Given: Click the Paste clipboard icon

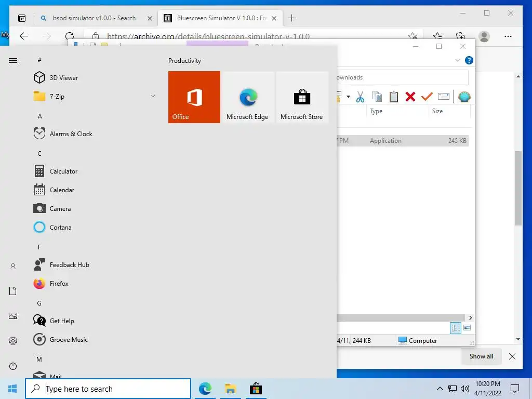Looking at the screenshot, I should (394, 97).
